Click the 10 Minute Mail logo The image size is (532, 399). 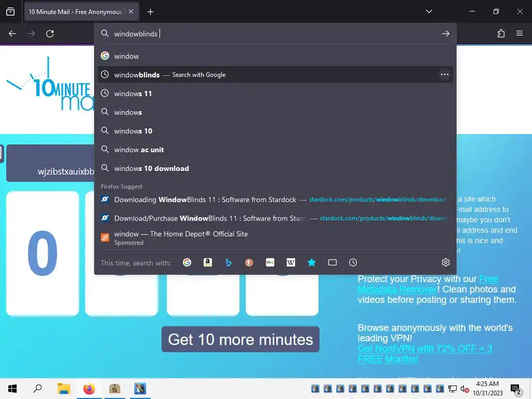(49, 85)
